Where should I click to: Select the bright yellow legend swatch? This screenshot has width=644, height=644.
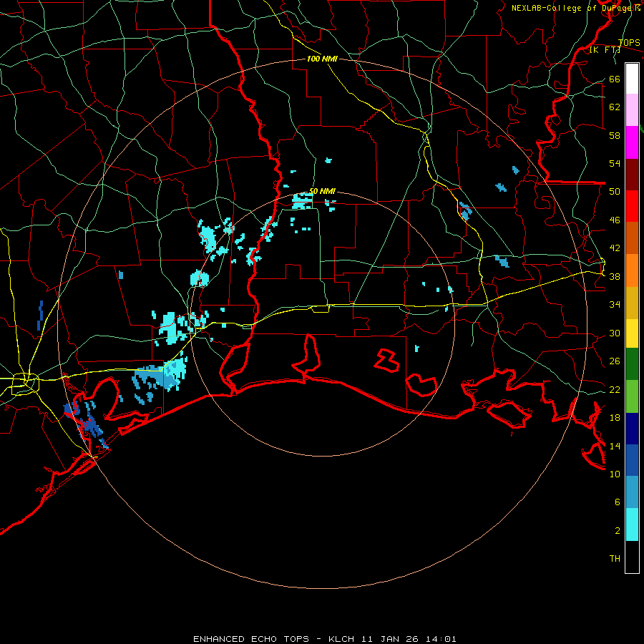(632, 333)
